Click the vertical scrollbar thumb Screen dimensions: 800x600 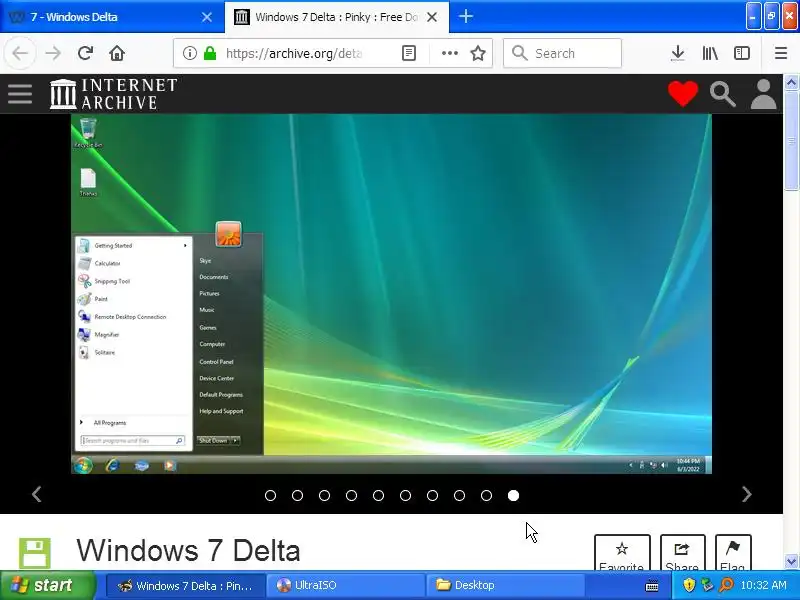click(x=791, y=140)
